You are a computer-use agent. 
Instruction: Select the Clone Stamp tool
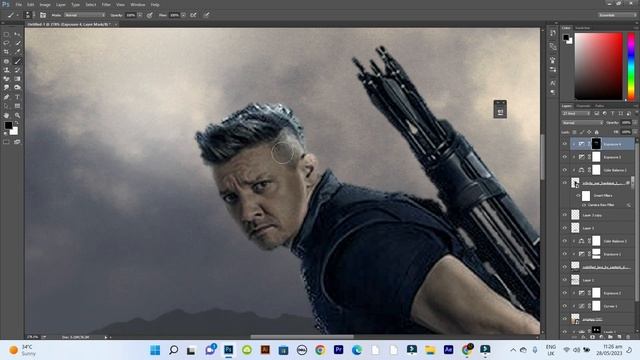(7, 70)
